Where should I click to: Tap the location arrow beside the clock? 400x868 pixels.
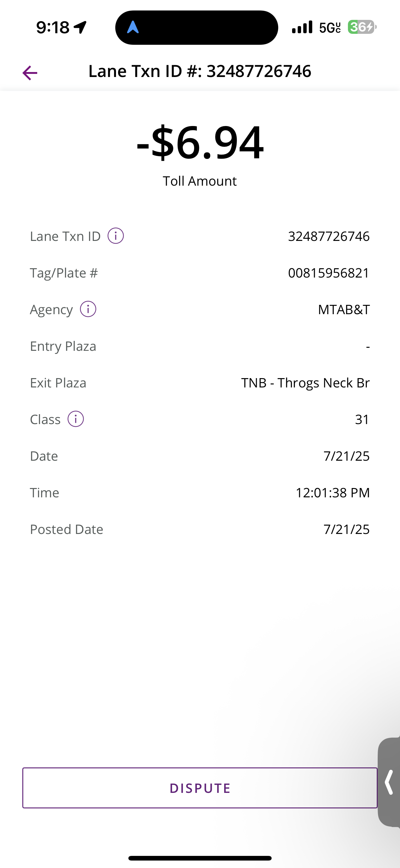tap(81, 27)
